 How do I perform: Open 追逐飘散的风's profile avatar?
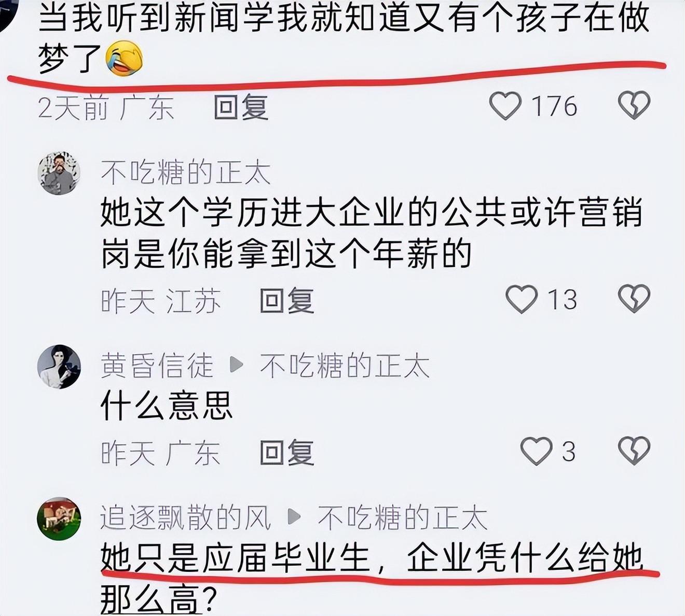(x=59, y=519)
